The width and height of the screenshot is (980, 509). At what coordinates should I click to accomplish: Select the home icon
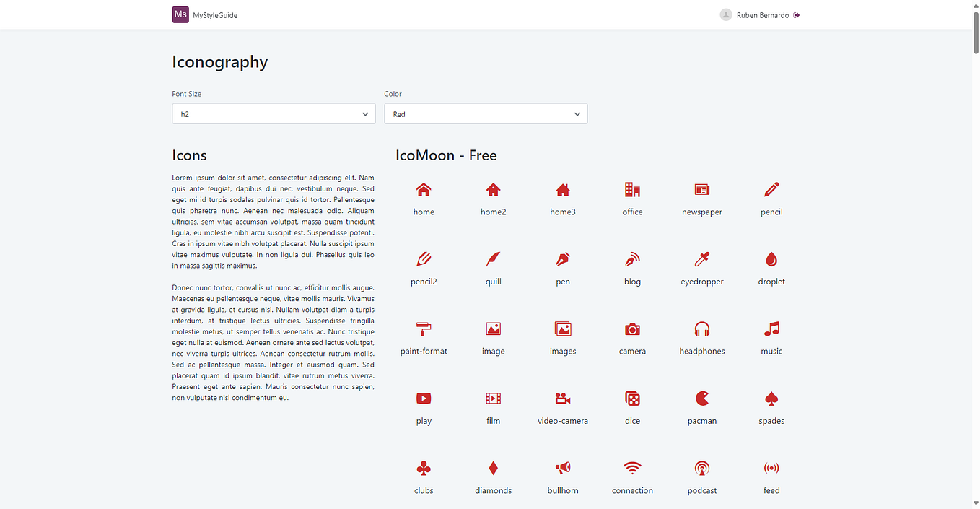pos(424,189)
